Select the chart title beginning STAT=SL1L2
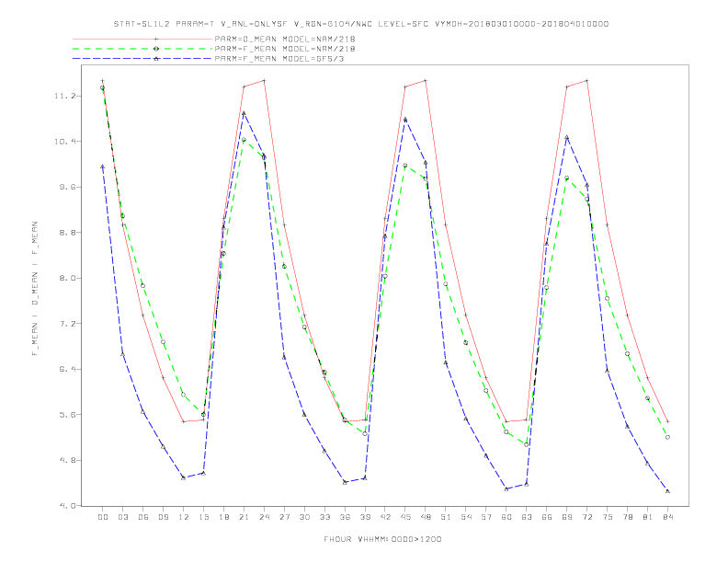 [361, 24]
